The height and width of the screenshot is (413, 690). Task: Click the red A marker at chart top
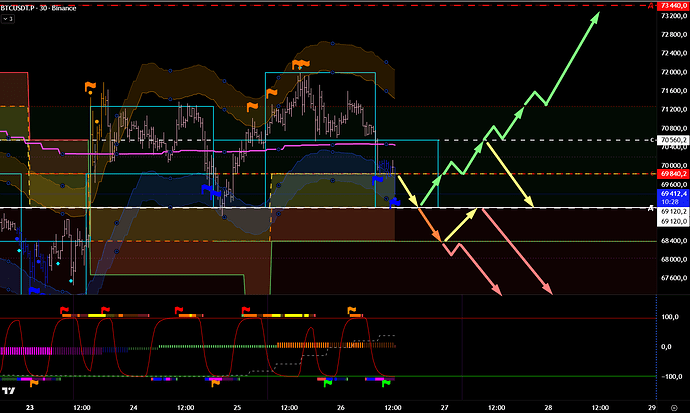[651, 6]
